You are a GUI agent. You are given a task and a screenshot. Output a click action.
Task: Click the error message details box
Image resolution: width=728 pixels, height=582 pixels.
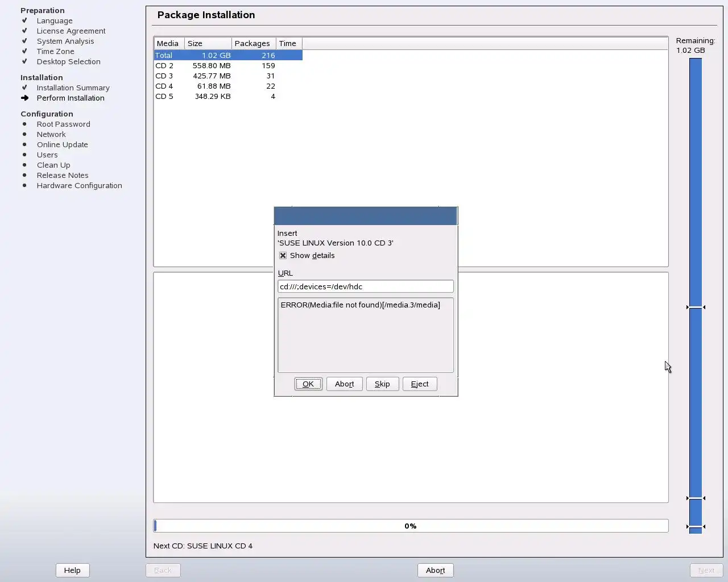(365, 335)
